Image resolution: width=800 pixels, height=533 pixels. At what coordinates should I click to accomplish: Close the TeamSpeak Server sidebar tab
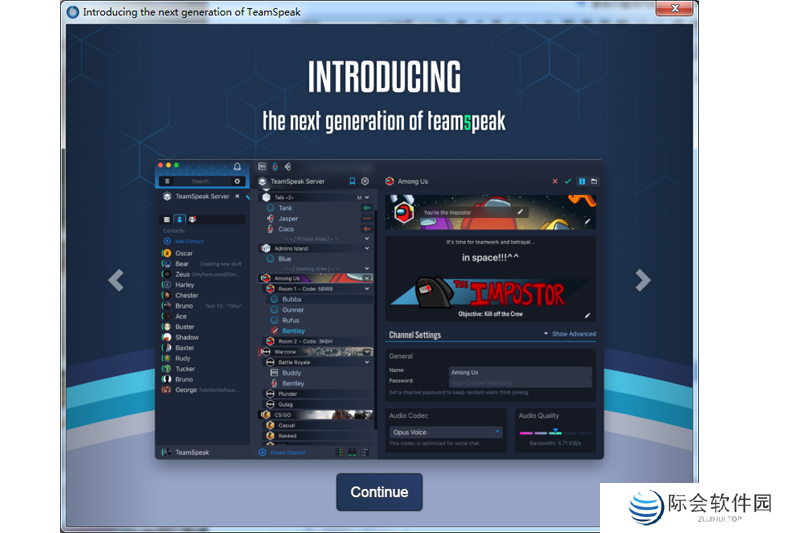pyautogui.click(x=237, y=196)
